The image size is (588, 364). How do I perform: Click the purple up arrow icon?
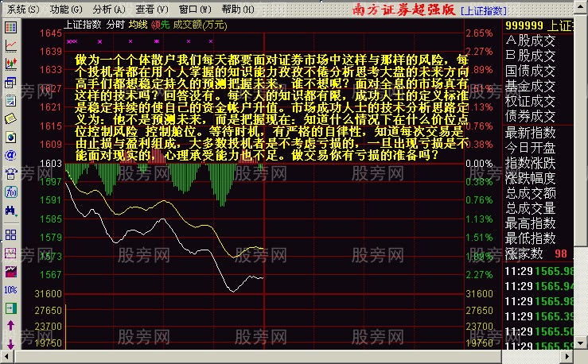coord(10,326)
